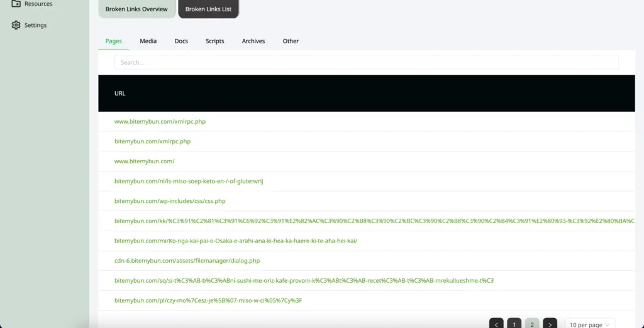644x328 pixels.
Task: Open the wp-includes/css/css.php link
Action: pos(170,201)
